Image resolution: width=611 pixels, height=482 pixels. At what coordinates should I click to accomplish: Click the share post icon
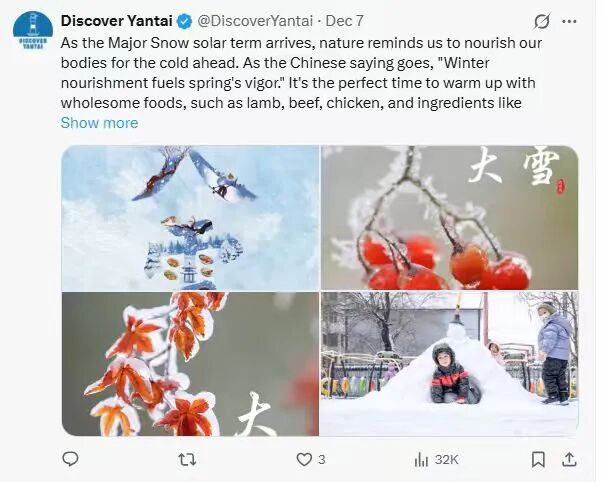click(x=569, y=459)
